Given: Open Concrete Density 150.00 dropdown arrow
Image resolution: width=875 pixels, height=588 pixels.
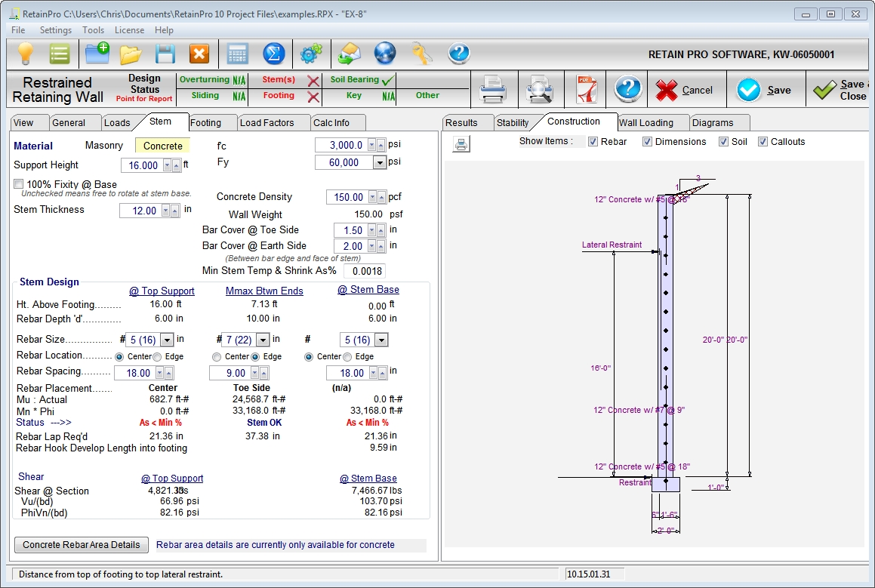Looking at the screenshot, I should click(373, 198).
